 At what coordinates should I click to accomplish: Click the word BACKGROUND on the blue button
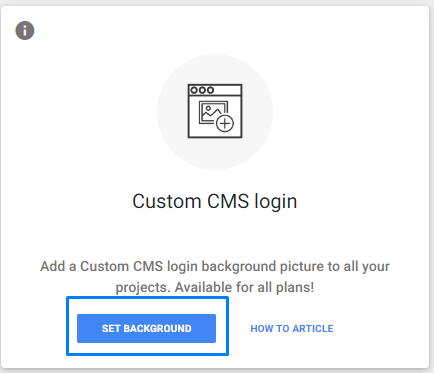click(158, 328)
